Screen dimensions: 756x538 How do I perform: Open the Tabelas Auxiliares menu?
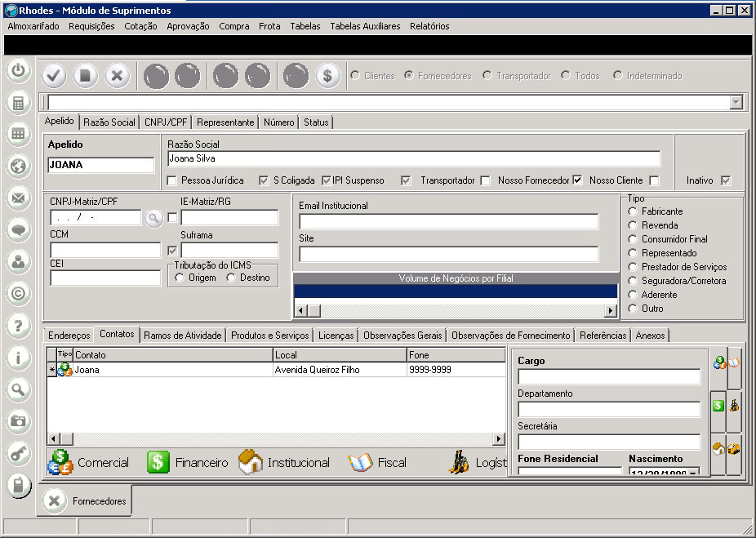365,26
